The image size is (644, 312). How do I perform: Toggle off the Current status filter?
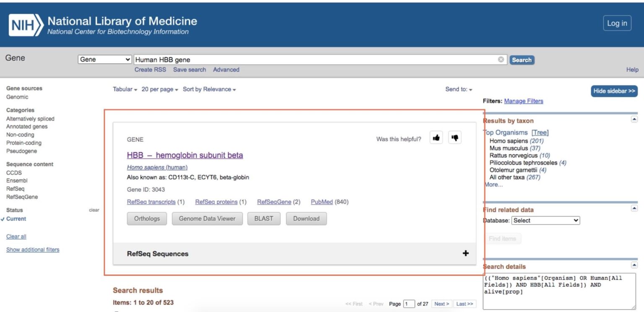[x=16, y=218]
